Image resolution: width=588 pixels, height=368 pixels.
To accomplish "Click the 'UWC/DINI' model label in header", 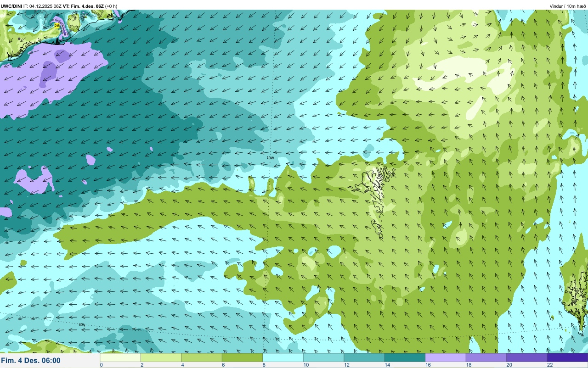I will (x=11, y=6).
